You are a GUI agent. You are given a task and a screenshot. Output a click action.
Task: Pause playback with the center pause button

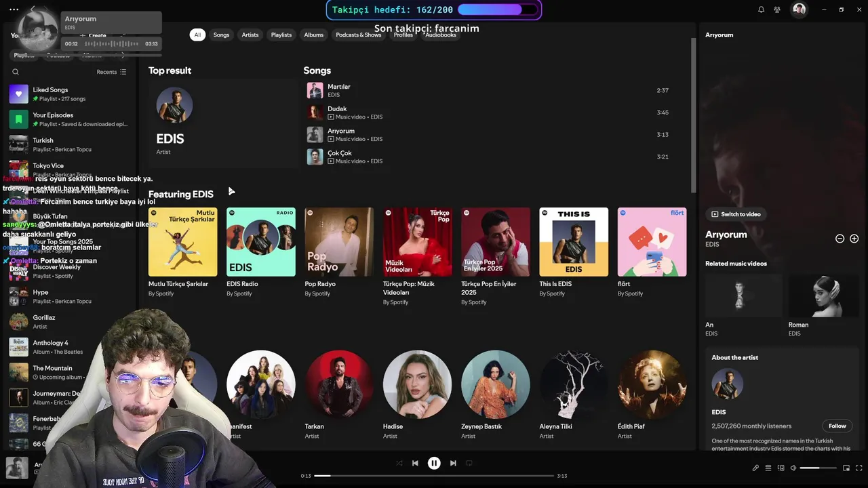tap(434, 464)
